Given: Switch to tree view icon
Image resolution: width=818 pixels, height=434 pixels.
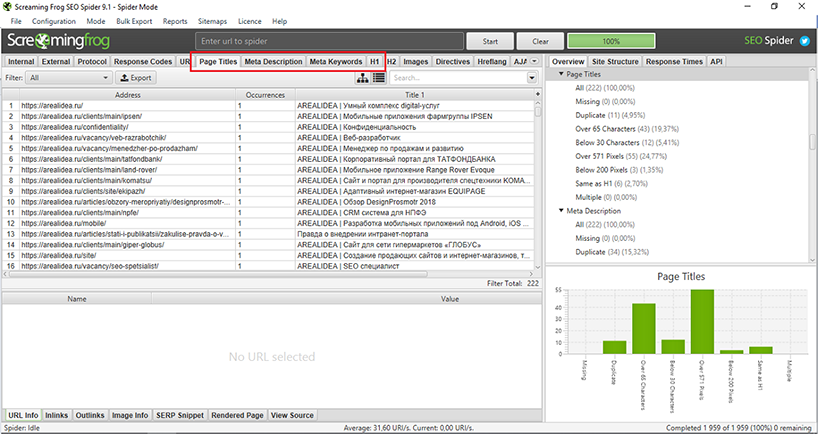Looking at the screenshot, I should [362, 78].
